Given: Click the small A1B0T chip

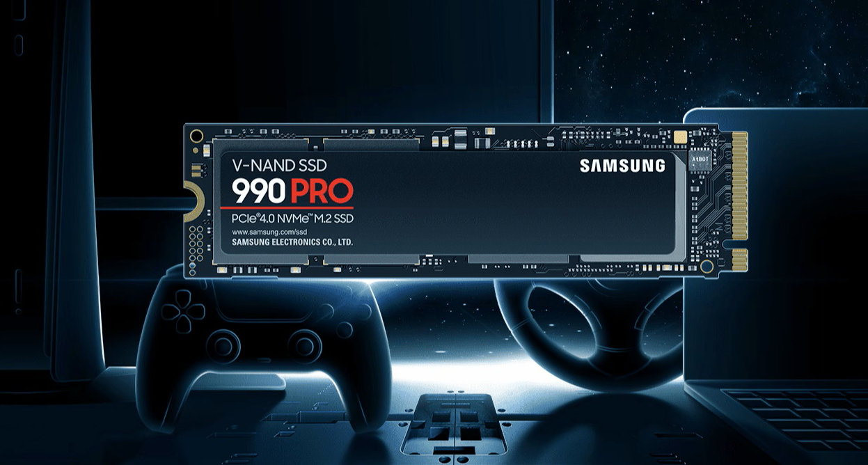Looking at the screenshot, I should coord(699,159).
